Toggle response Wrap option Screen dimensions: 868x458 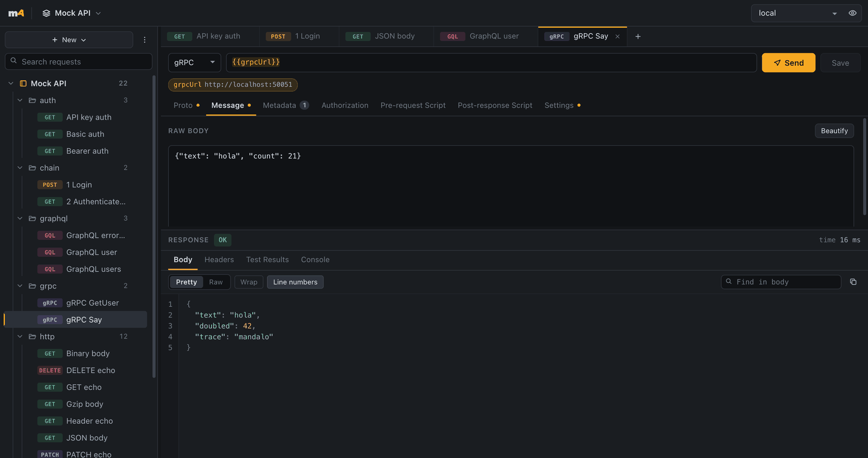tap(249, 282)
